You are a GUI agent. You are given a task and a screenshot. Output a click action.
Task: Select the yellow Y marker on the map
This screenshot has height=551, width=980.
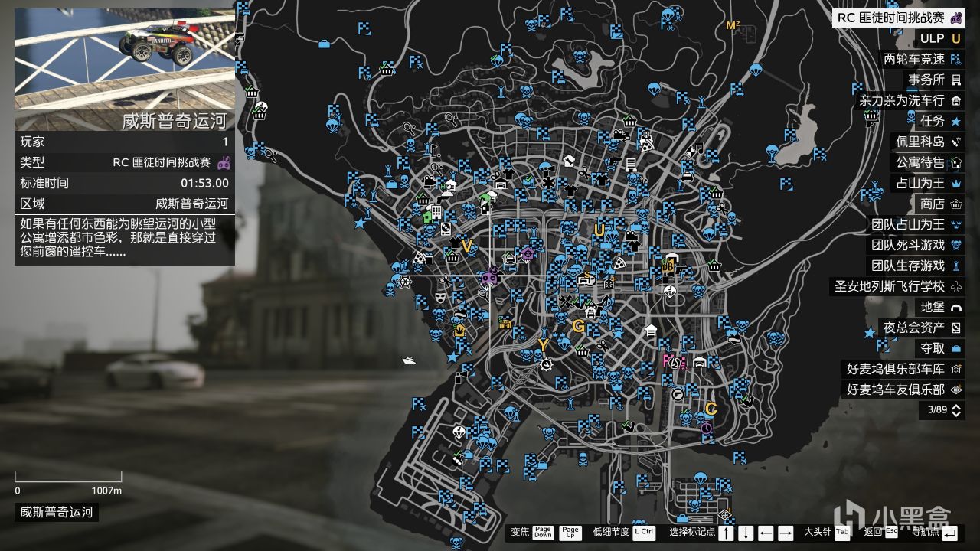543,345
